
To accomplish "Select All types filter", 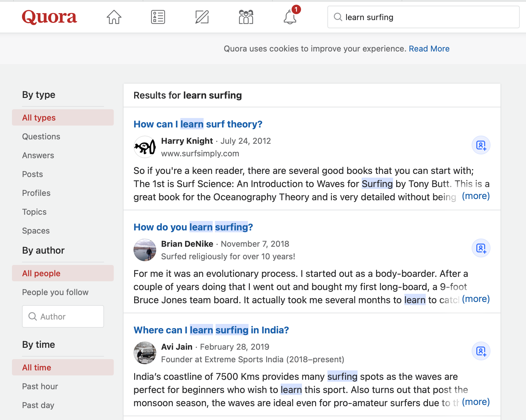I will [63, 117].
